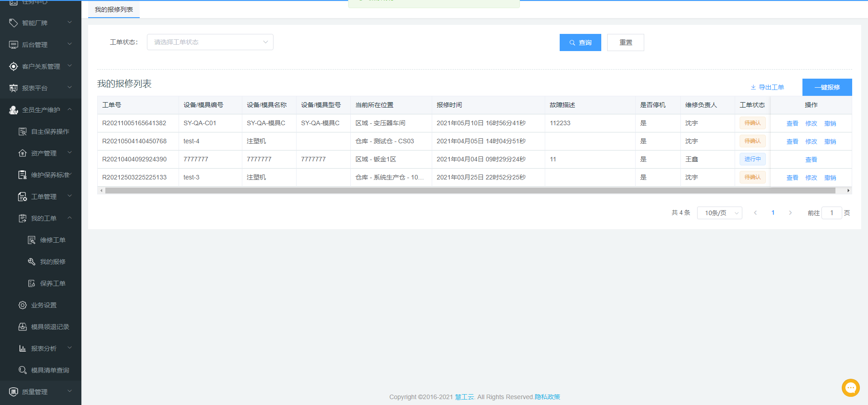Click the 后台管理 sidebar icon
The height and width of the screenshot is (405, 868).
[x=14, y=45]
